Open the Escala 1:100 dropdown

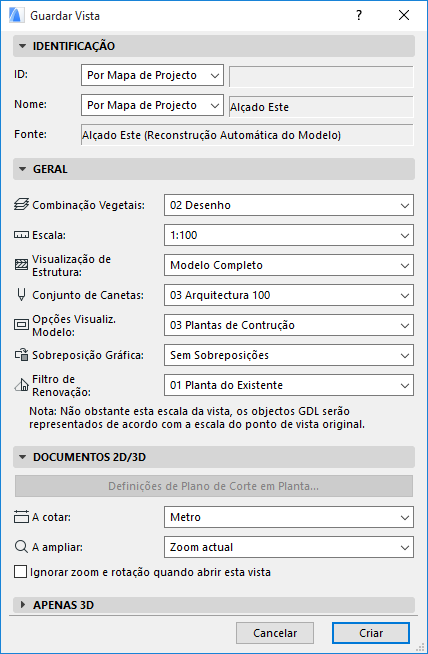click(289, 235)
